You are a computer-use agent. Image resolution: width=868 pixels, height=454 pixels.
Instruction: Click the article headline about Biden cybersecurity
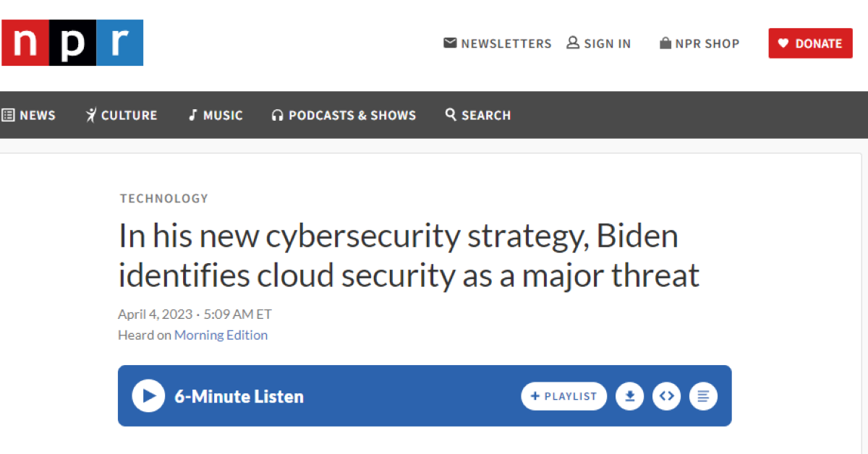pos(409,256)
